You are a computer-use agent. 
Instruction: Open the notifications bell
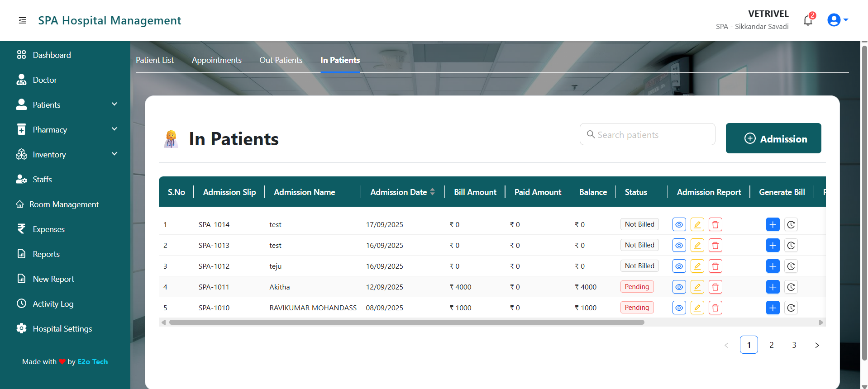(x=808, y=20)
